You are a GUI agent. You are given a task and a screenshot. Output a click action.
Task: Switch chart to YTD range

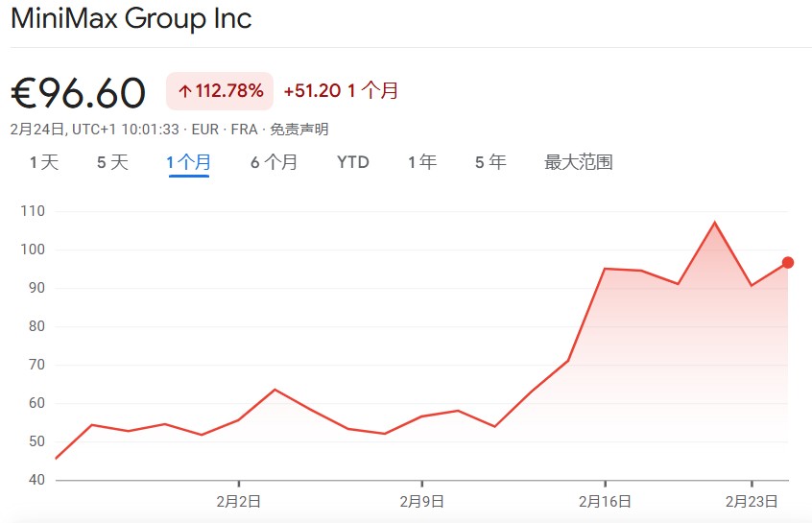353,162
